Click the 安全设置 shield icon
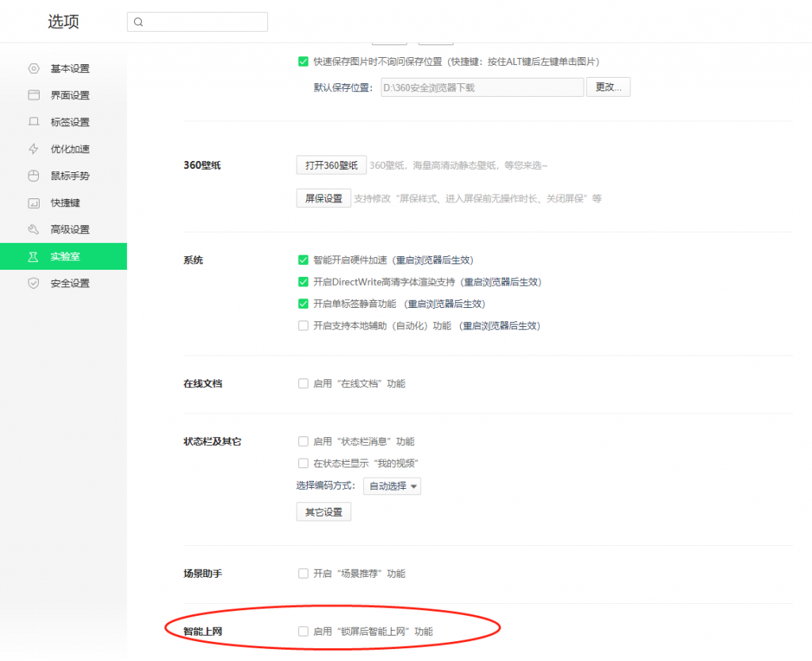The height and width of the screenshot is (661, 812). tap(33, 283)
